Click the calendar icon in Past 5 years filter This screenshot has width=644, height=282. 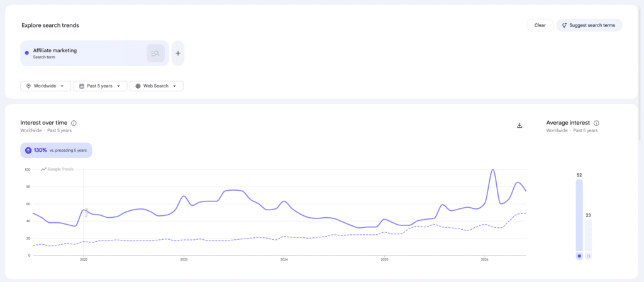pyautogui.click(x=82, y=86)
